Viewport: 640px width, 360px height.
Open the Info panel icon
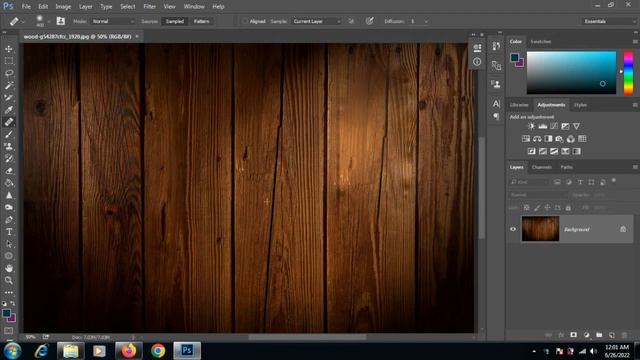[x=477, y=62]
